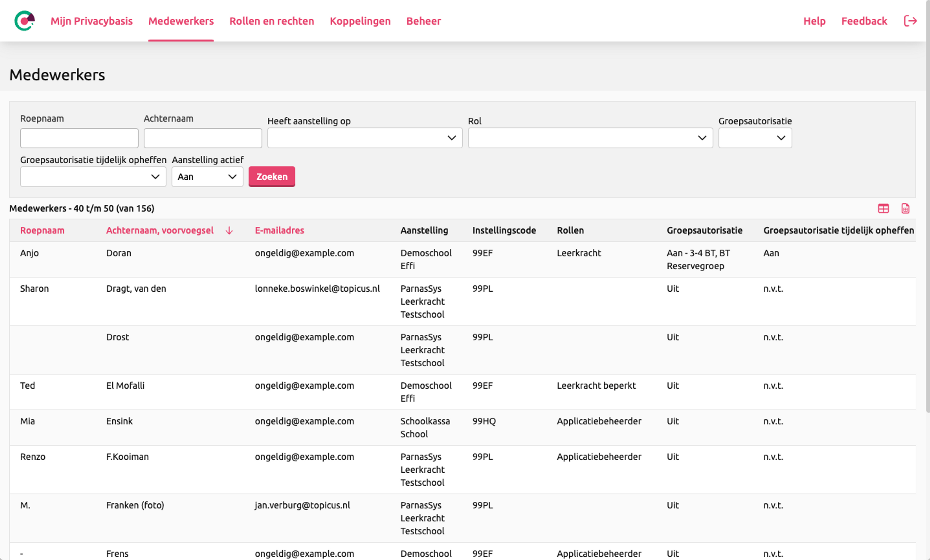Select the Medewerkers tab

coord(181,21)
